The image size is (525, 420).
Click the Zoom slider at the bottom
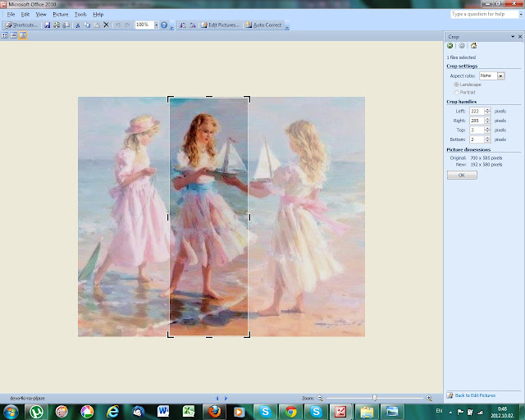point(374,398)
